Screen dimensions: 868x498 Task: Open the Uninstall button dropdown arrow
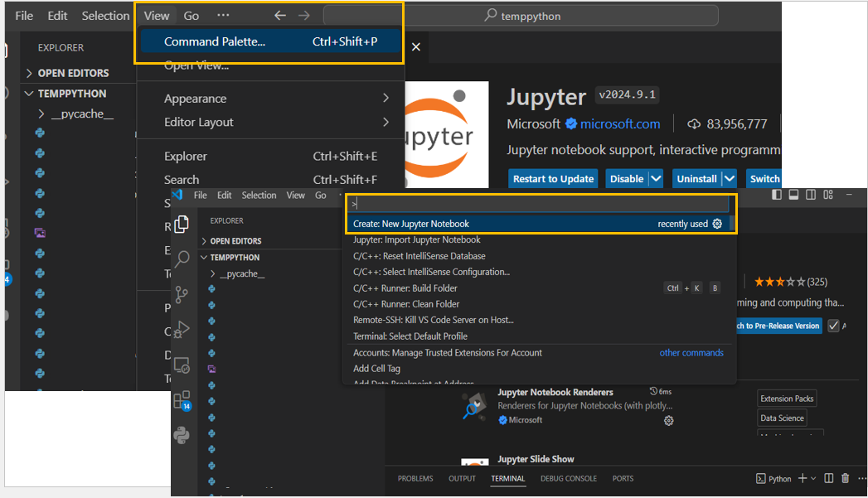coord(730,179)
